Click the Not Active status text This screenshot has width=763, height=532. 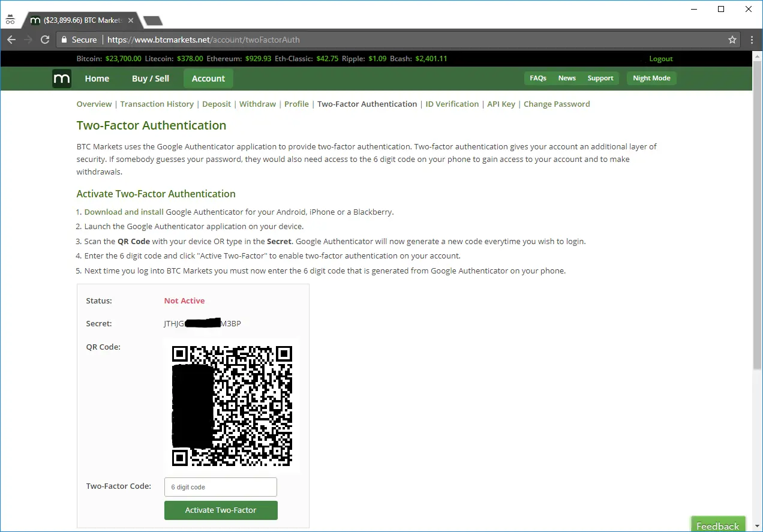pos(185,301)
